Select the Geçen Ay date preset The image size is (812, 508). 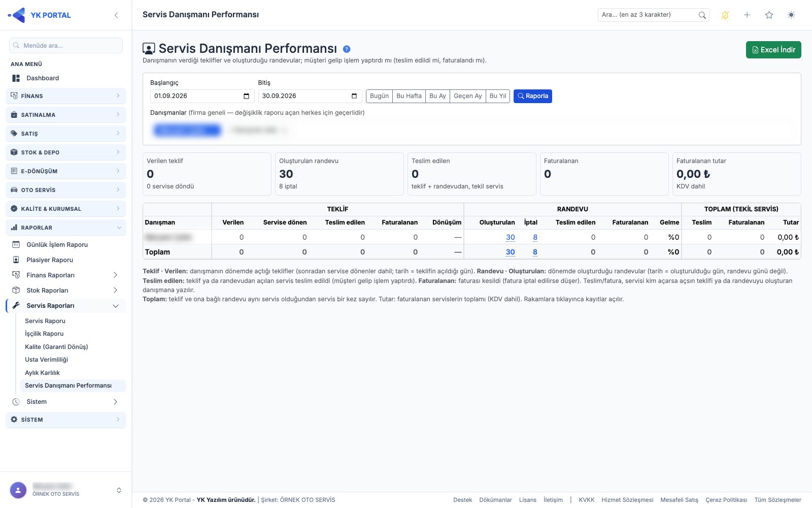[x=468, y=96]
